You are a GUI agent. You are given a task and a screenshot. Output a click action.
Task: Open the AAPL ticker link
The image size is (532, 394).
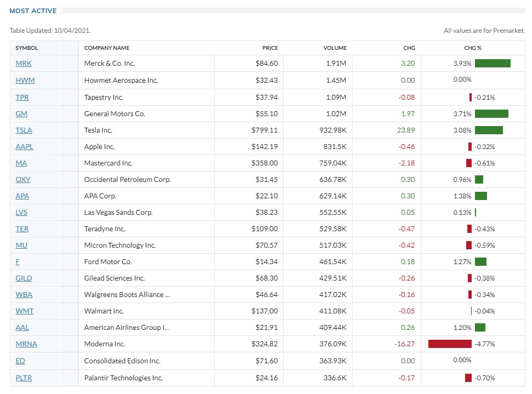(25, 147)
